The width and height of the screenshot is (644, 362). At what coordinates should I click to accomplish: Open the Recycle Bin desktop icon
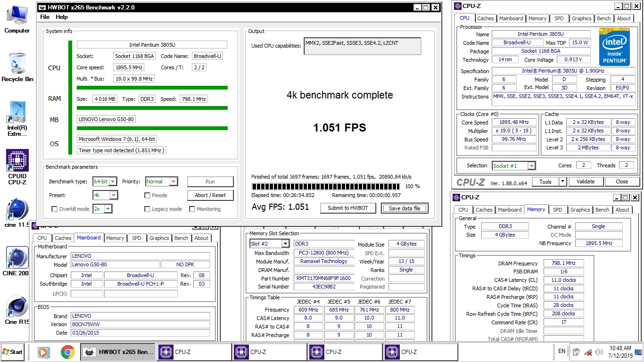click(x=17, y=67)
